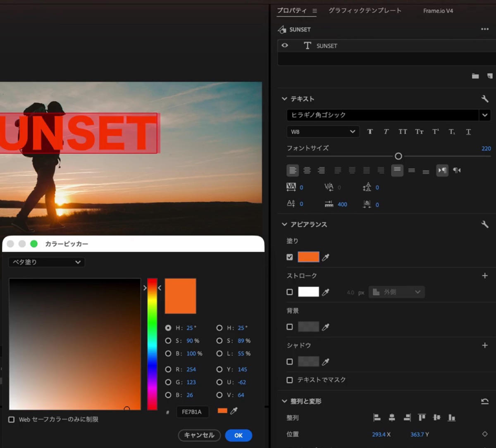This screenshot has width=496, height=448.
Task: Open the three-dots menu beside SUNSET
Action: coord(485,29)
